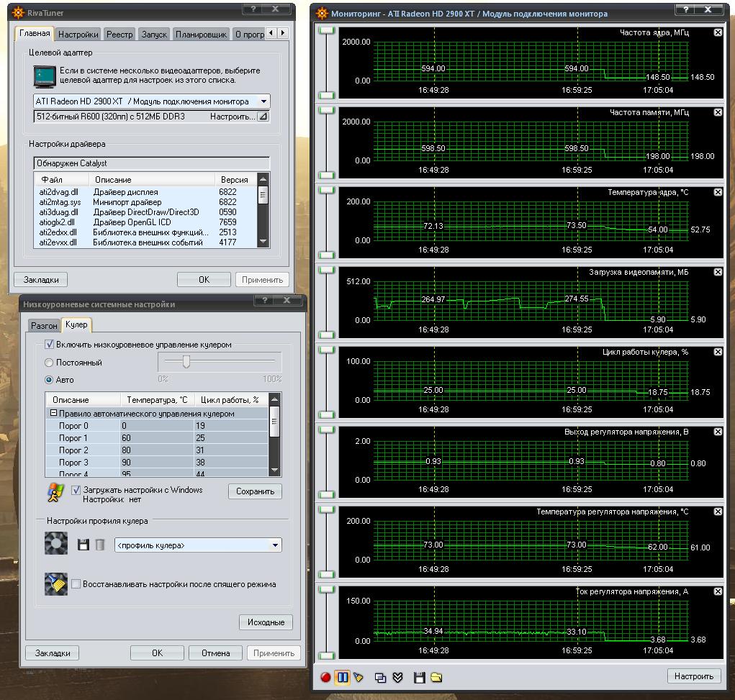
Task: Click the tab scroll left arrow in RivaTuner
Action: click(x=272, y=33)
